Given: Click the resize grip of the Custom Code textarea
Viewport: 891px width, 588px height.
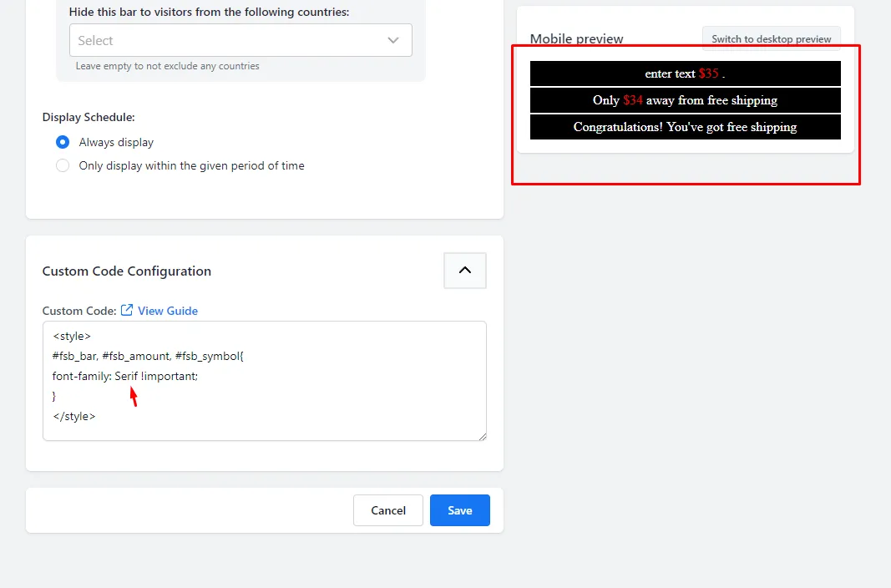Looking at the screenshot, I should (483, 436).
